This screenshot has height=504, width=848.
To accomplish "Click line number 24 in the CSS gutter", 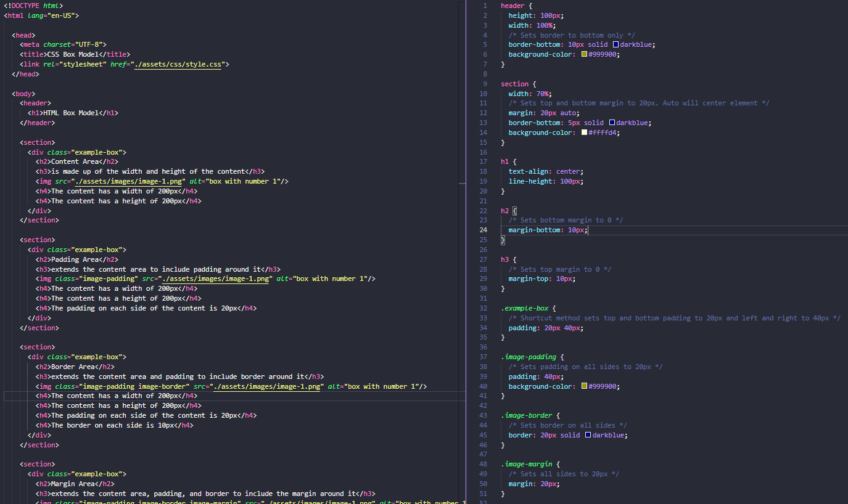I will pos(483,230).
